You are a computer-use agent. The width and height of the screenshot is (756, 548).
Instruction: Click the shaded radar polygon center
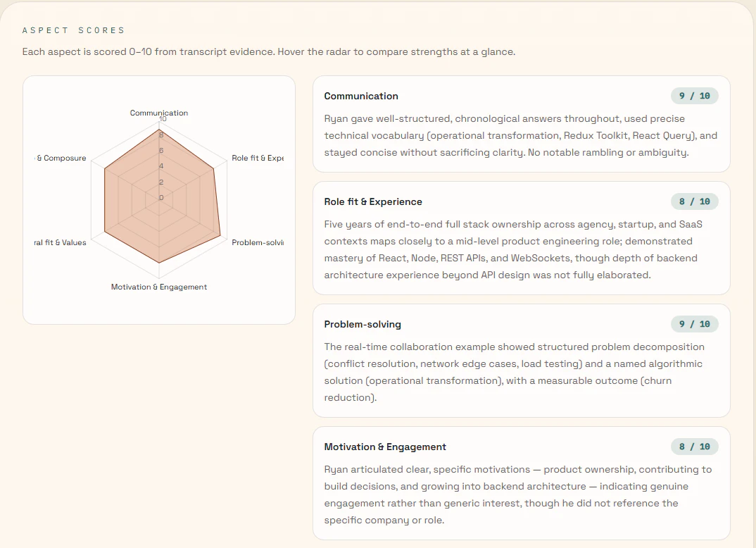(x=161, y=198)
